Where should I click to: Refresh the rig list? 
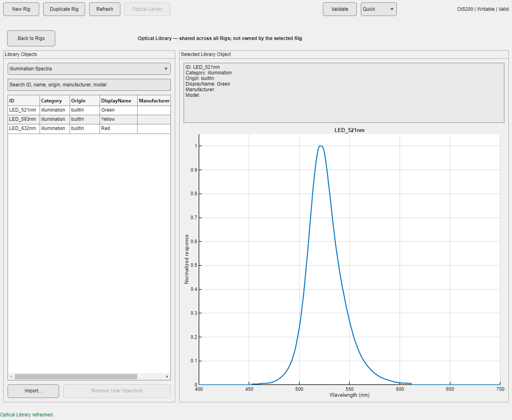coord(105,9)
